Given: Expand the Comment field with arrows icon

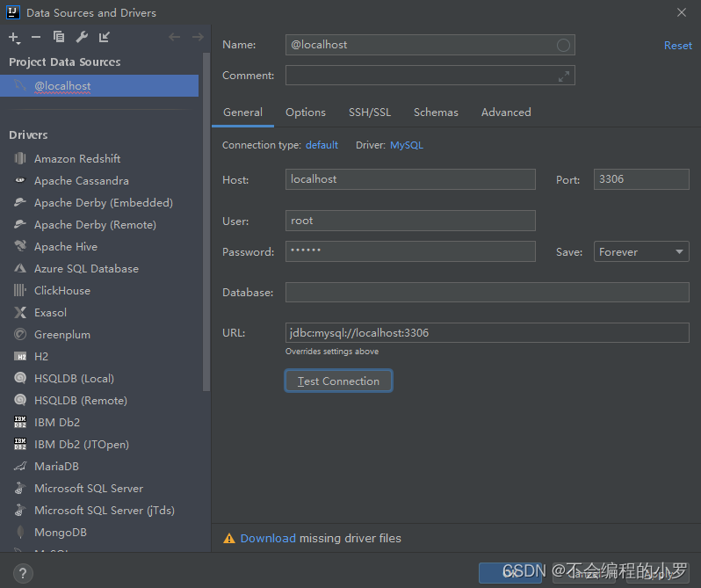Looking at the screenshot, I should point(564,76).
